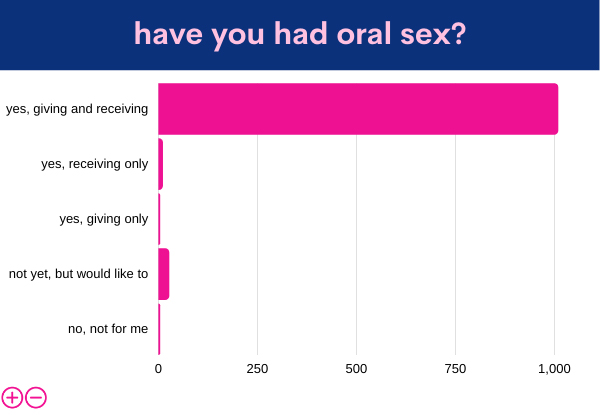
Task: Click the 'no, not for me' label
Action: coord(108,329)
